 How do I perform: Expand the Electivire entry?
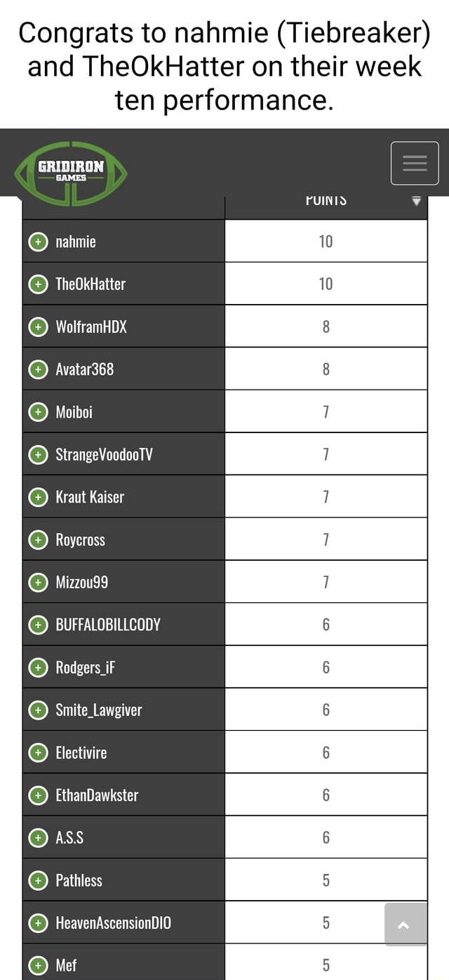tap(38, 752)
